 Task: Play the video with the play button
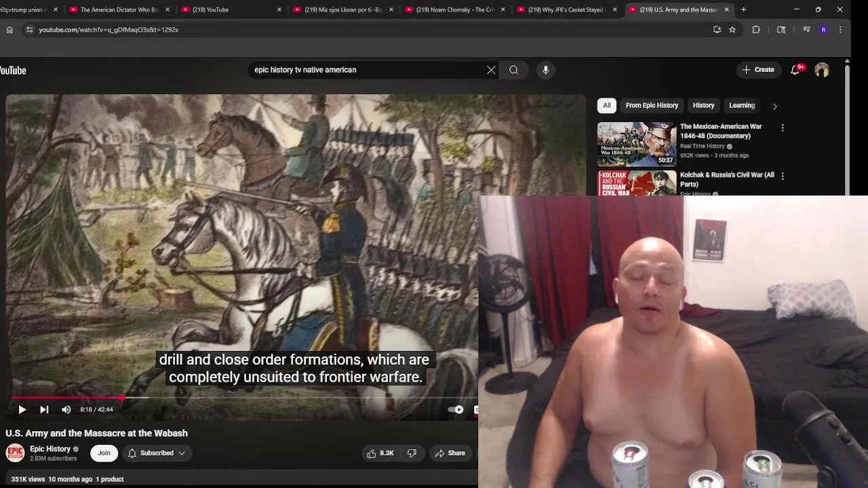pos(22,409)
